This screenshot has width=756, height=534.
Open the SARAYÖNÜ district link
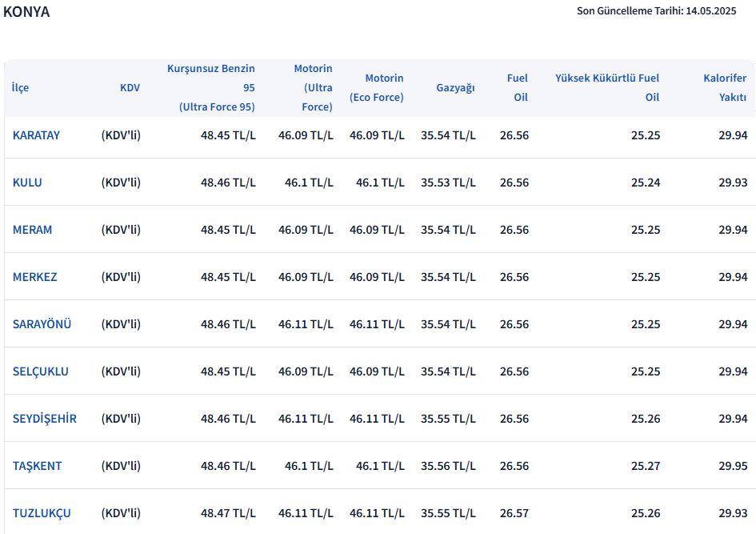point(42,325)
